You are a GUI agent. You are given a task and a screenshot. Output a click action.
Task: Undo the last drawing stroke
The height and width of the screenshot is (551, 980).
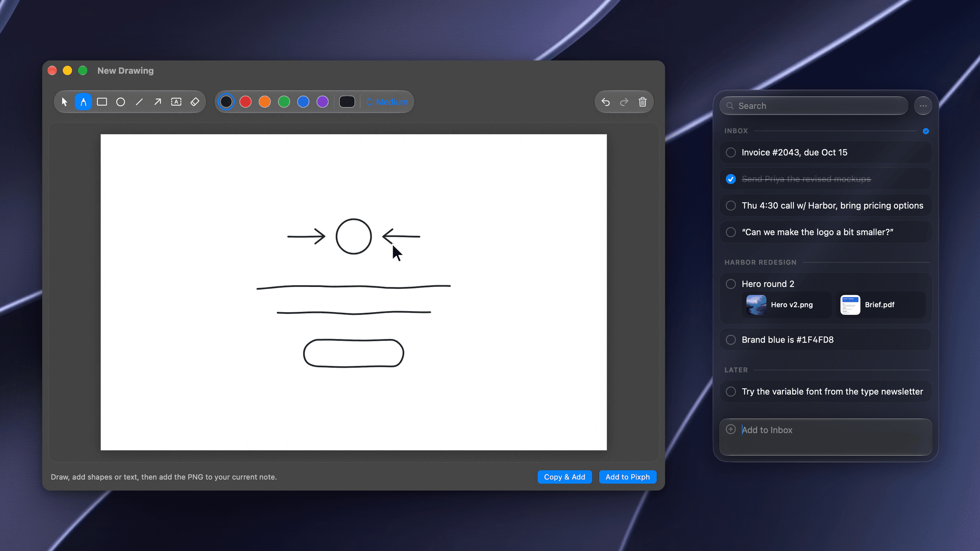point(606,102)
